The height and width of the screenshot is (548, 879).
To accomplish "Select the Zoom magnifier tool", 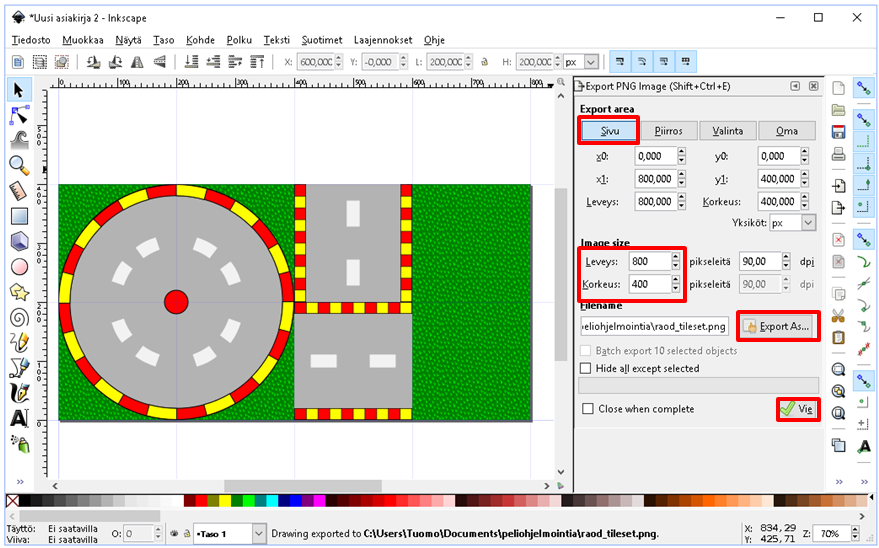I will click(x=18, y=164).
